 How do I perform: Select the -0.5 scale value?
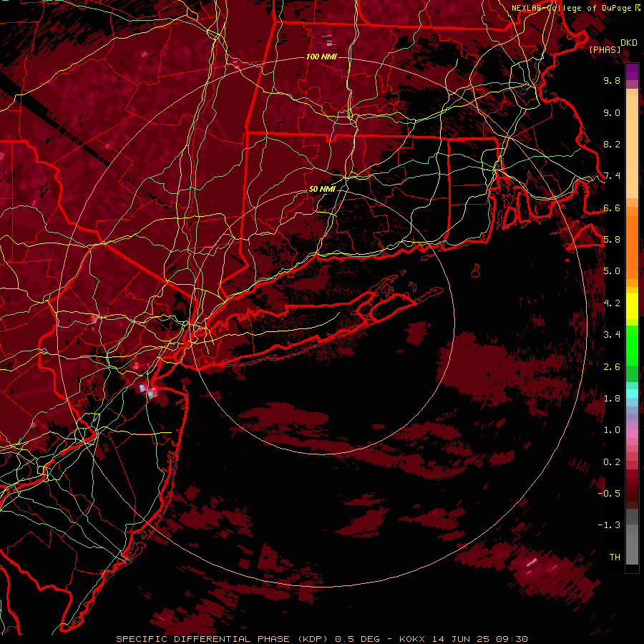click(610, 494)
